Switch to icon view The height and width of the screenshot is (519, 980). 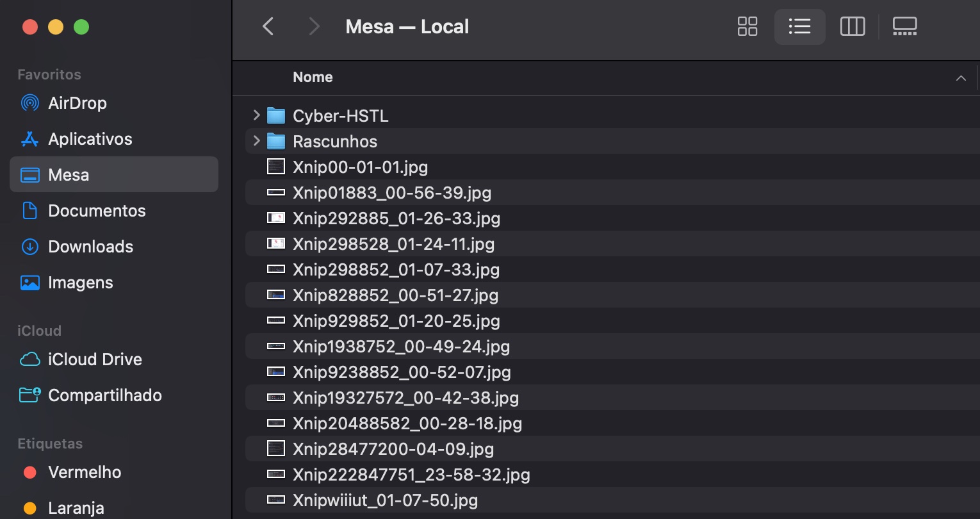coord(747,27)
